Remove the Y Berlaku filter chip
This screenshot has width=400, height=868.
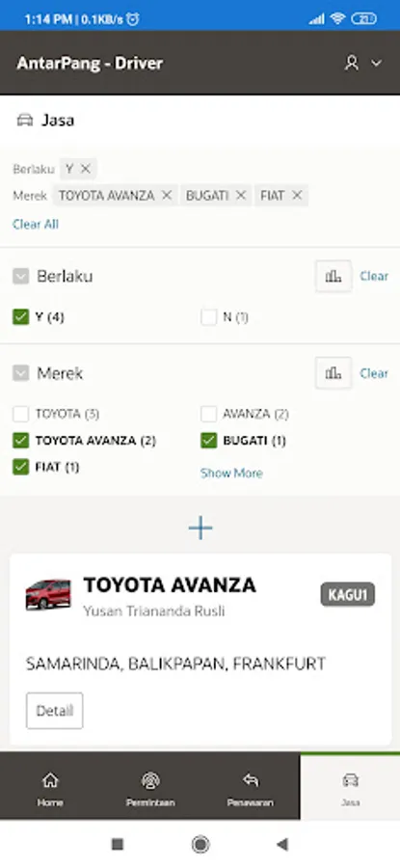click(x=85, y=169)
